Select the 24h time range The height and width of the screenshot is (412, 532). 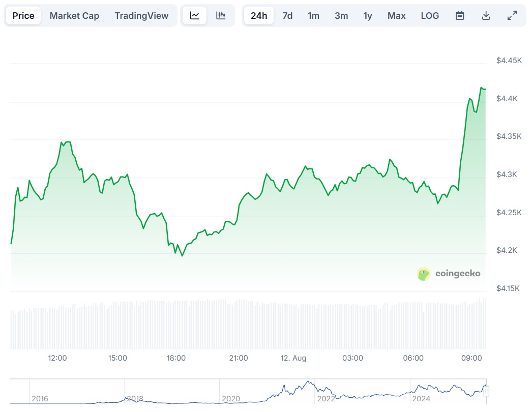[x=259, y=16]
